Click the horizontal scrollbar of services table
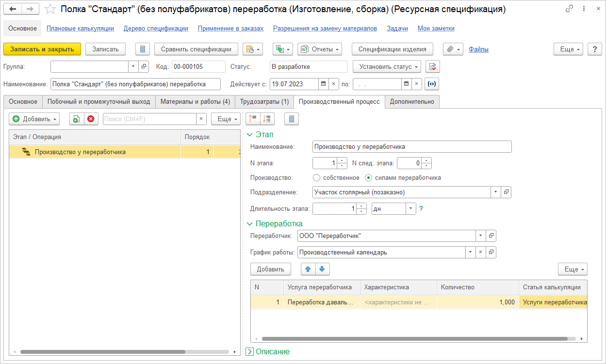The image size is (606, 364). point(415,339)
